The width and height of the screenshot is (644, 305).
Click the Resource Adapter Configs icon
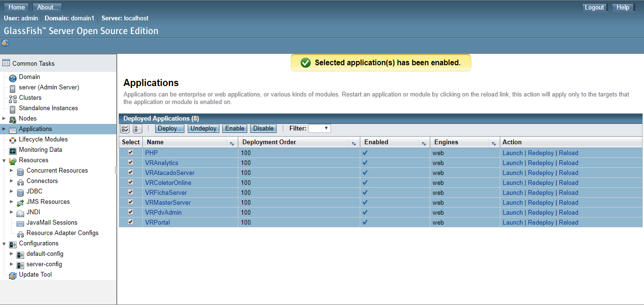[20, 234]
